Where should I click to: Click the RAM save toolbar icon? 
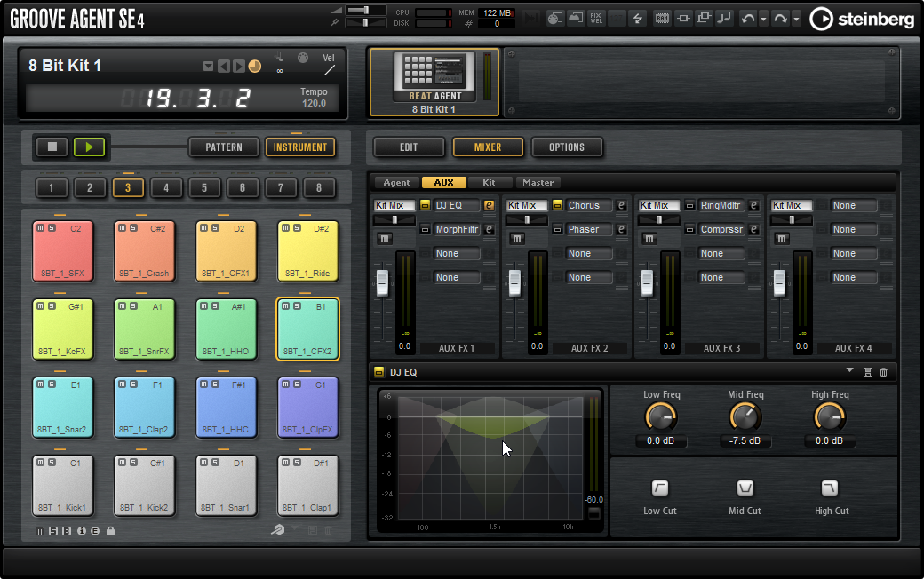[662, 19]
